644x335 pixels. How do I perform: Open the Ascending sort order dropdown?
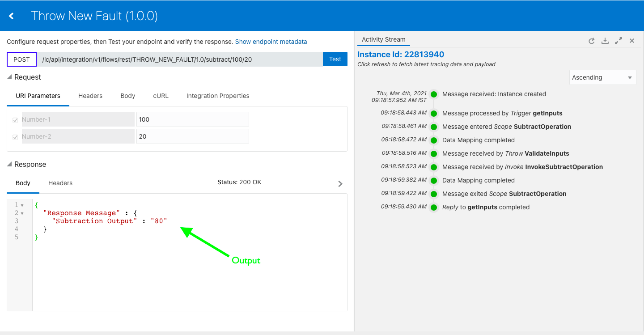tap(602, 77)
